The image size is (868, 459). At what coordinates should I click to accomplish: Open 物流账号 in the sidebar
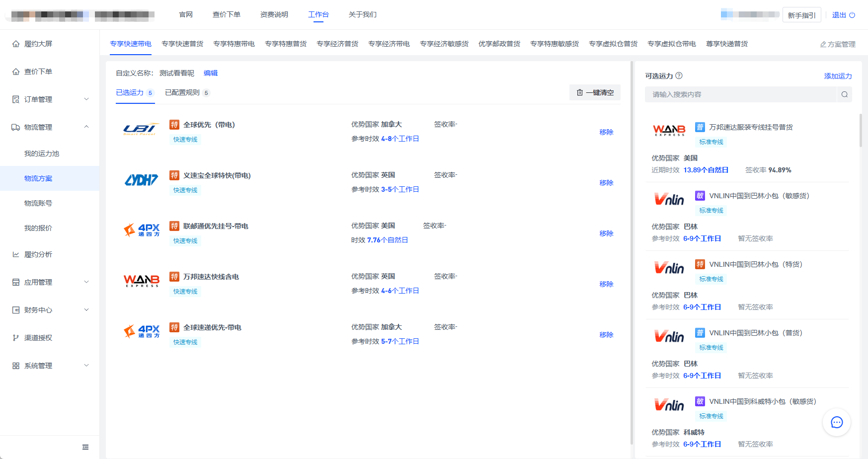(x=38, y=203)
